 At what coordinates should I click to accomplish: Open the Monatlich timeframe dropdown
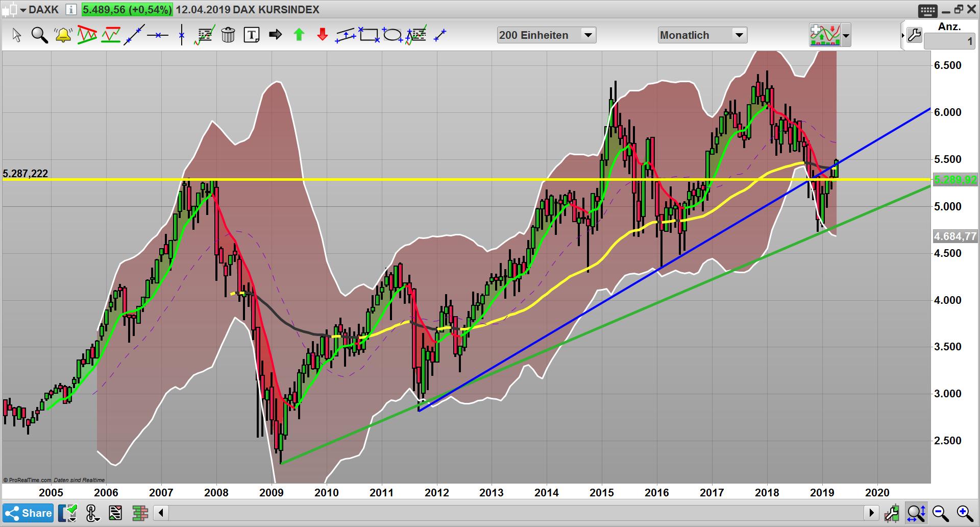click(702, 35)
